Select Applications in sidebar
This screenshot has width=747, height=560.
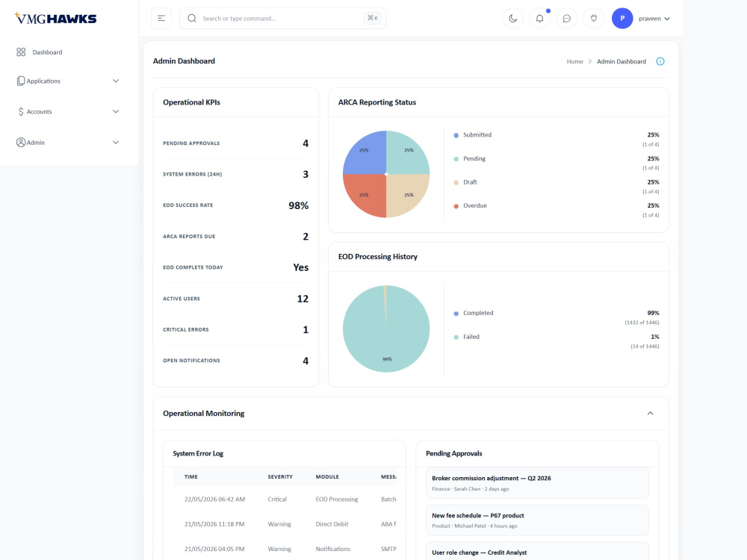(43, 81)
